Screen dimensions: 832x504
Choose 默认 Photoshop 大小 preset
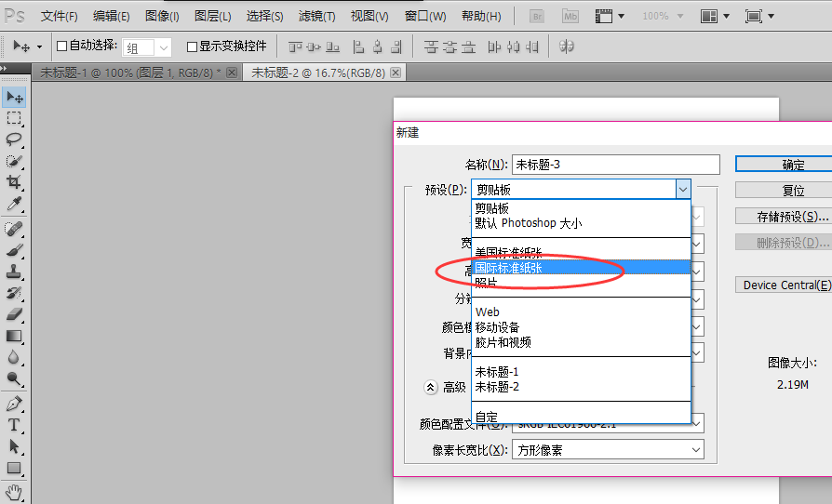[581, 223]
